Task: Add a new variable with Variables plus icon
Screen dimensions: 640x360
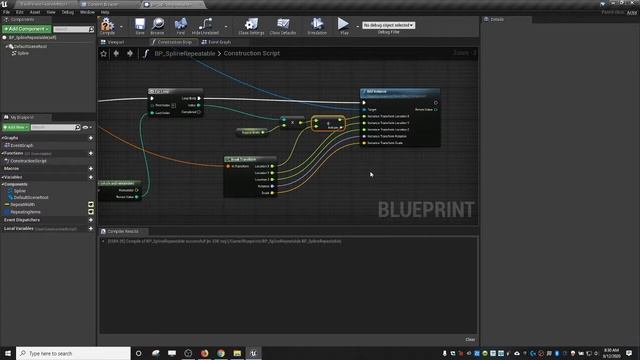Action: click(91, 177)
